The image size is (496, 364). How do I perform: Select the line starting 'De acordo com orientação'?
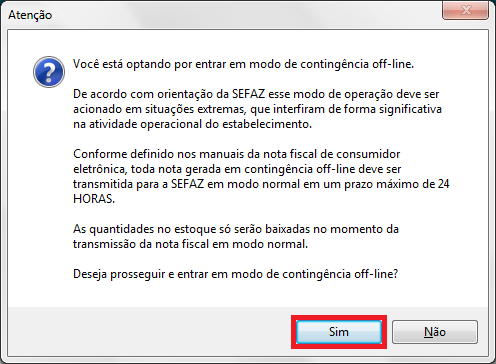(256, 94)
